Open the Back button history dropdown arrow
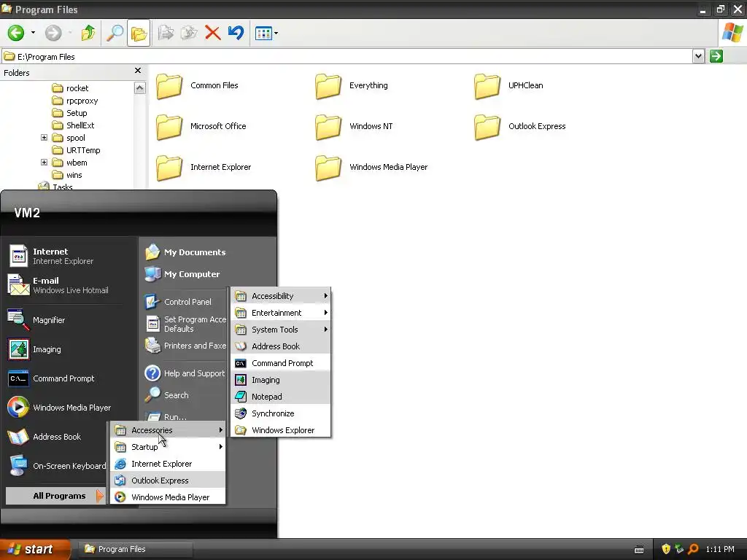 click(x=33, y=33)
